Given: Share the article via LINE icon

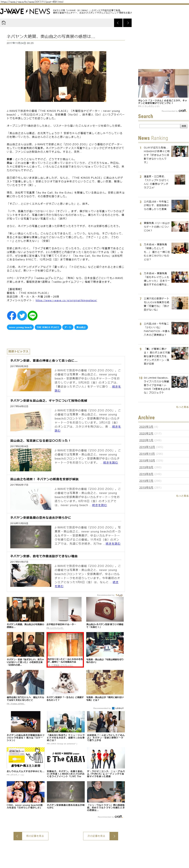Looking at the screenshot, I should pos(32,315).
